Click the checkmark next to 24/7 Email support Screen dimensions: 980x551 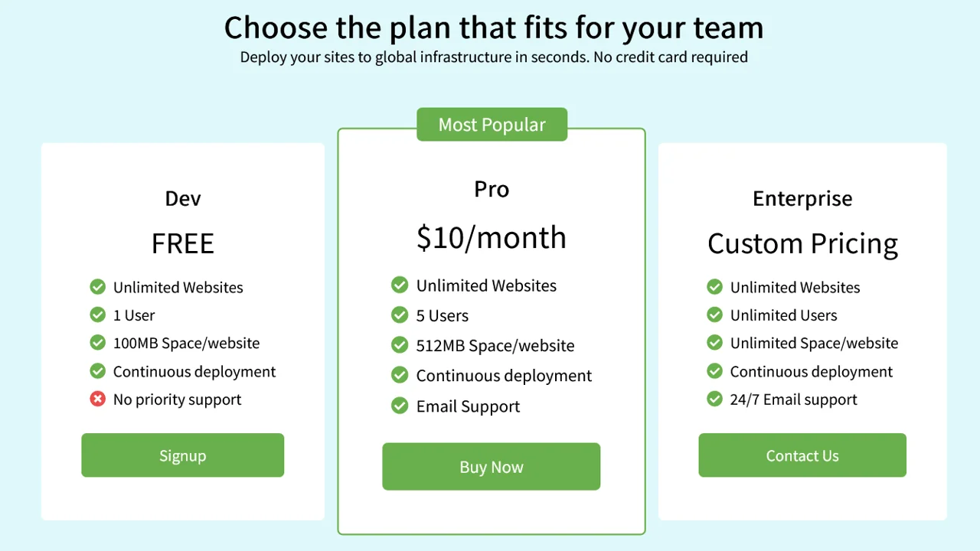[x=714, y=399]
